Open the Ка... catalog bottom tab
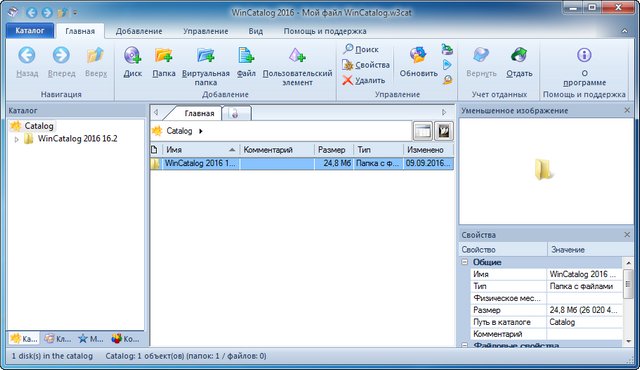The image size is (640, 370). [x=24, y=339]
